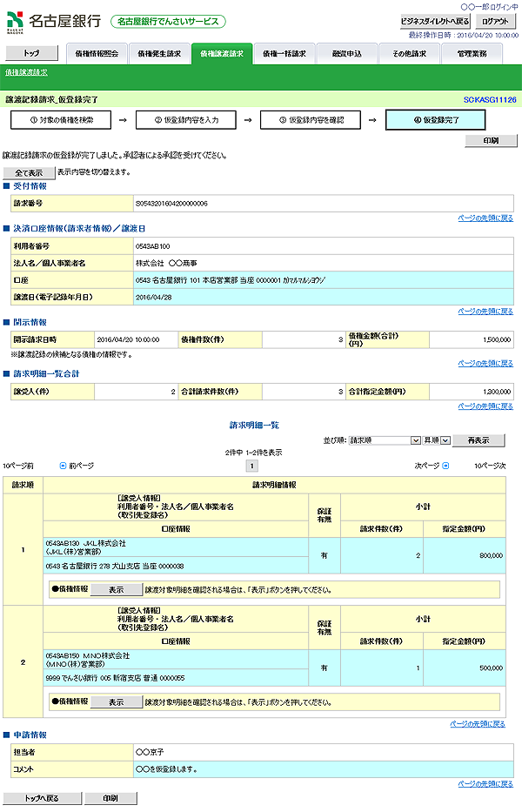Screen dimensions: 522x812
Task: Open the 融資申込 tab
Action: (347, 54)
